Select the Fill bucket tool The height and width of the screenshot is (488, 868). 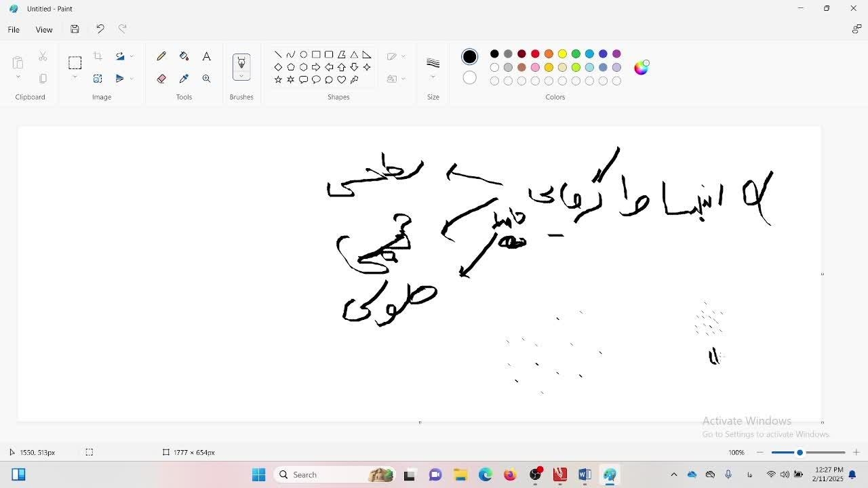tap(184, 56)
